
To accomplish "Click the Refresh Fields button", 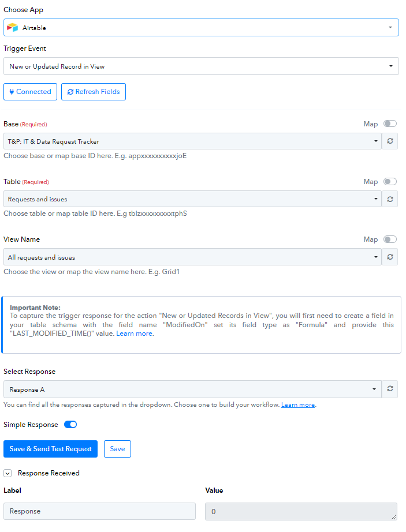I will [x=94, y=92].
